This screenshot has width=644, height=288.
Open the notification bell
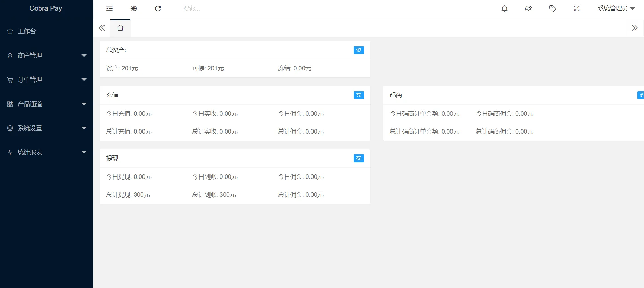pos(504,9)
